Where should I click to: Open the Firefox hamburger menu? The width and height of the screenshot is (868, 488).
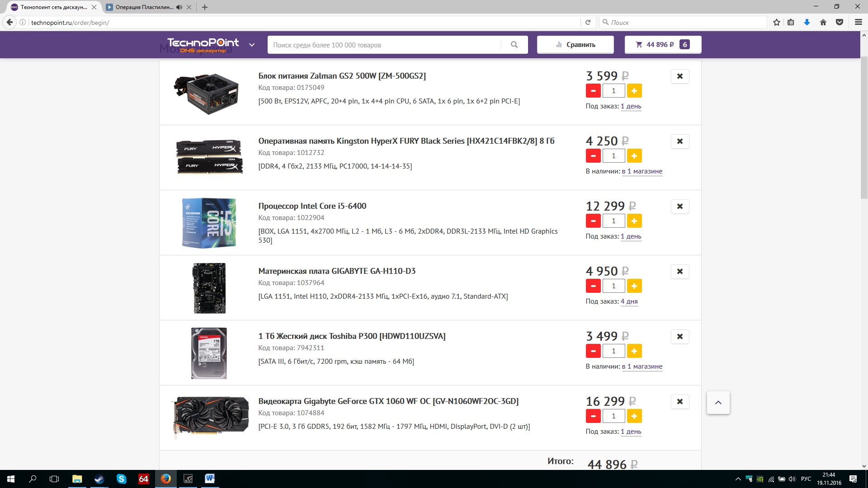(x=858, y=22)
